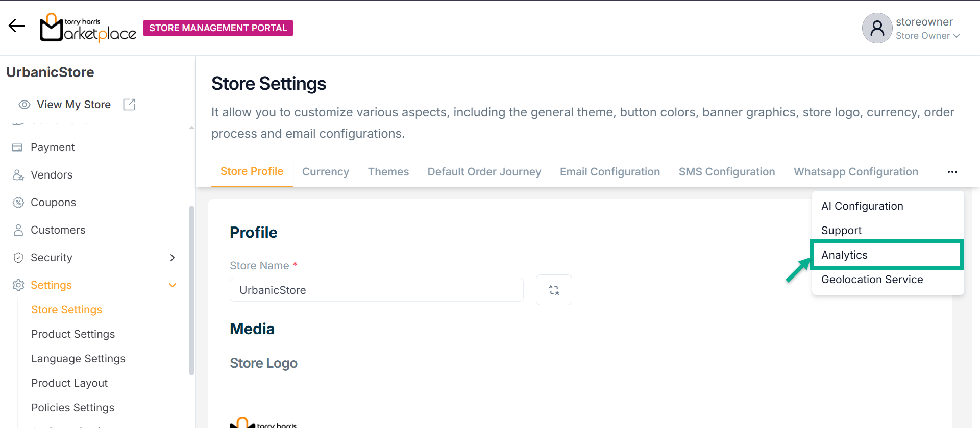The image size is (980, 428).
Task: Click the Payment icon in sidebar
Action: pos(17,147)
